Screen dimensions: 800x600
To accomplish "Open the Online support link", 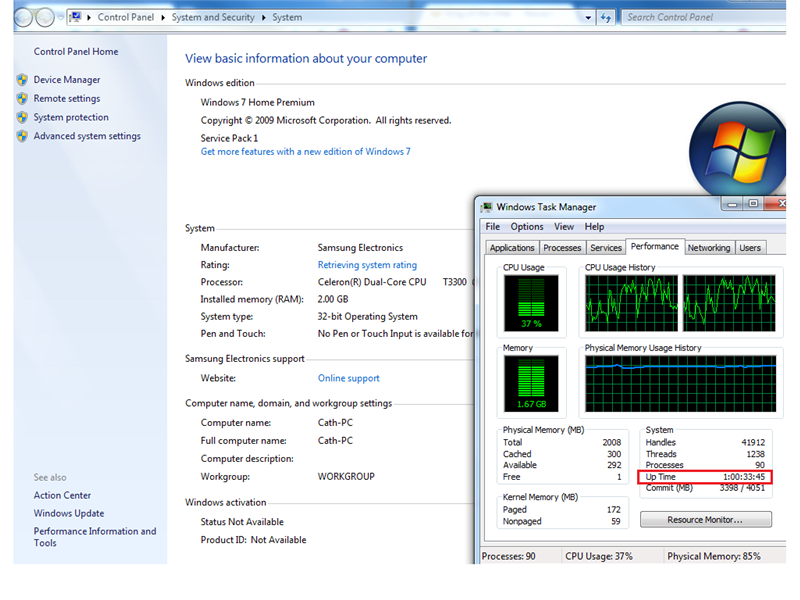I will (348, 378).
